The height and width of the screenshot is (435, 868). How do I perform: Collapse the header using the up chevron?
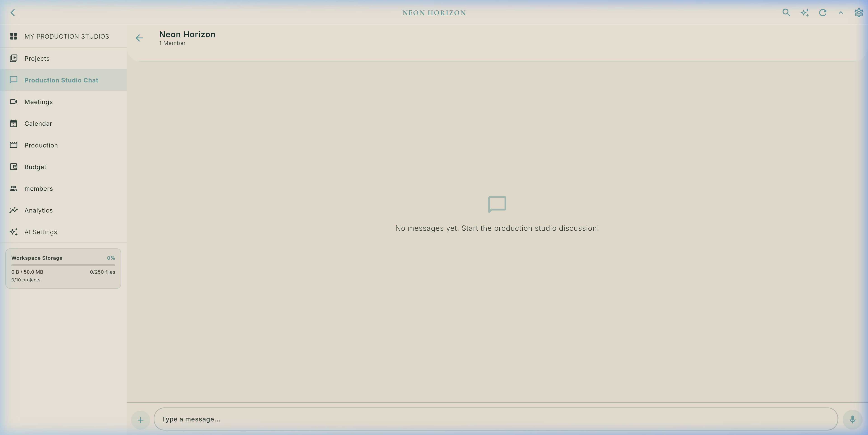click(841, 13)
